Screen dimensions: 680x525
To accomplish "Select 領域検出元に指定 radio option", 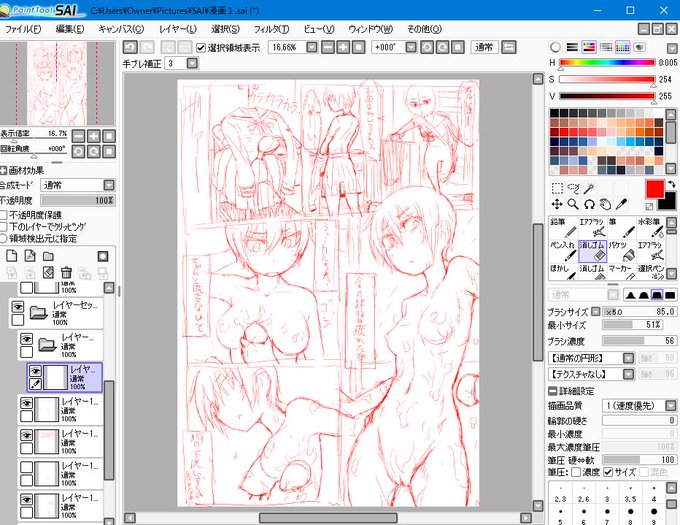I will click(x=3, y=238).
